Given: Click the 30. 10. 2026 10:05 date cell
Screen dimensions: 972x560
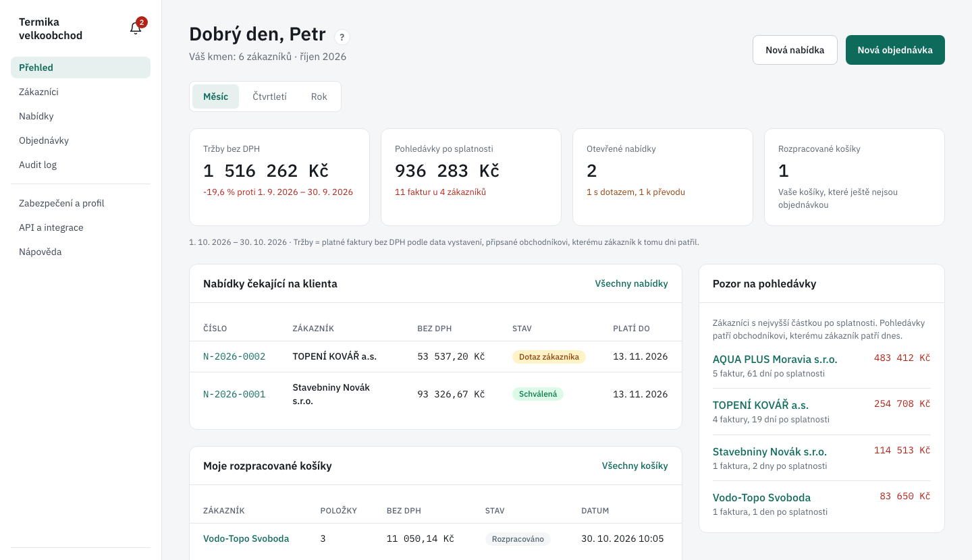Looking at the screenshot, I should click(622, 538).
